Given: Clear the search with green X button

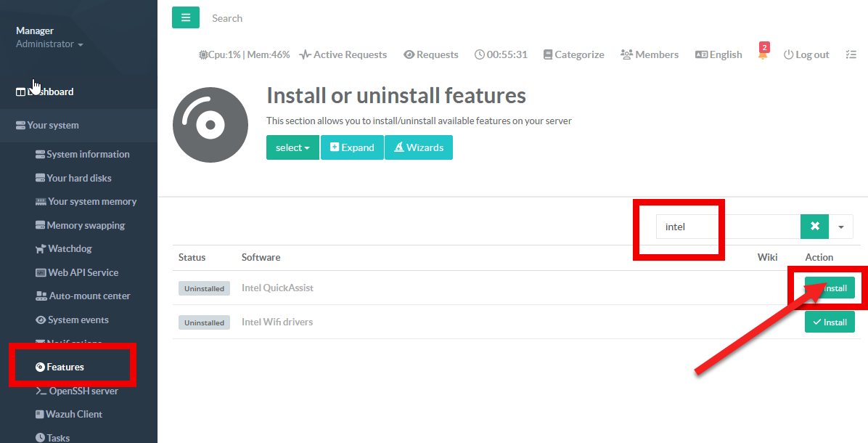Looking at the screenshot, I should point(814,227).
